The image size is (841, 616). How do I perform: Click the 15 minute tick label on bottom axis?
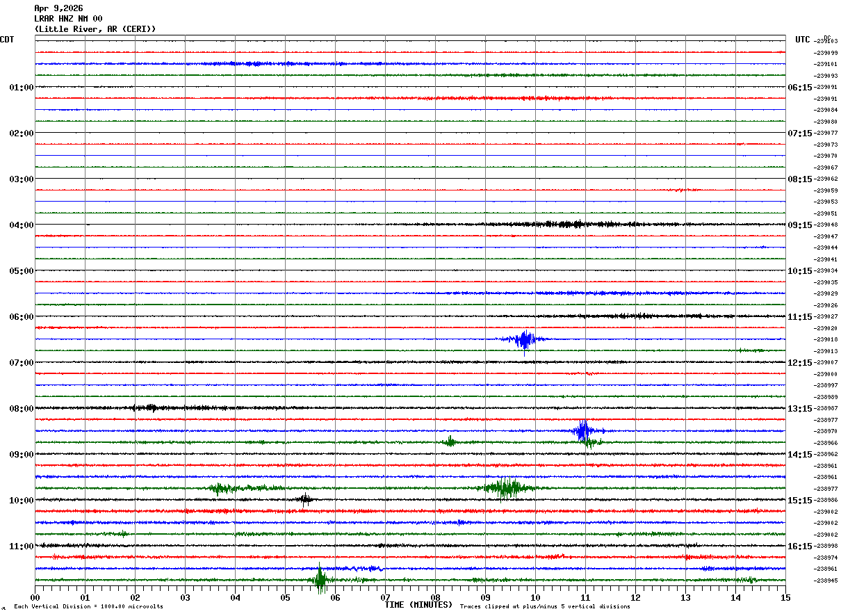click(x=785, y=597)
